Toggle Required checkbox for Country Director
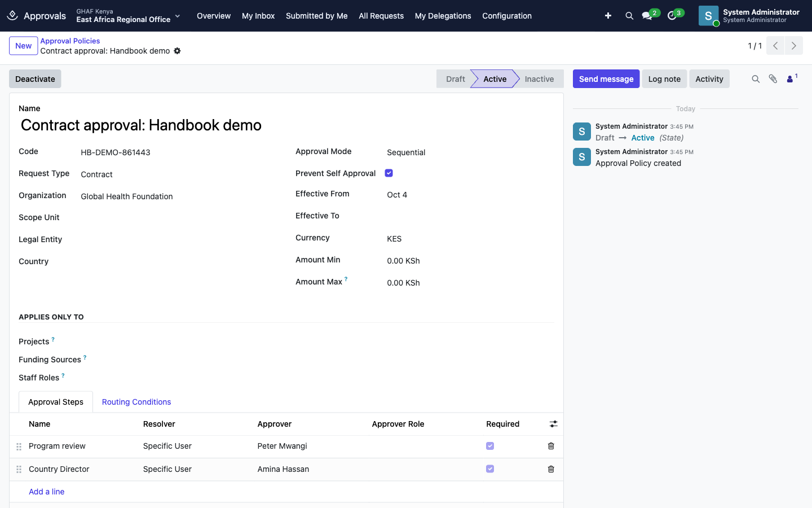Image resolution: width=812 pixels, height=508 pixels. point(490,469)
